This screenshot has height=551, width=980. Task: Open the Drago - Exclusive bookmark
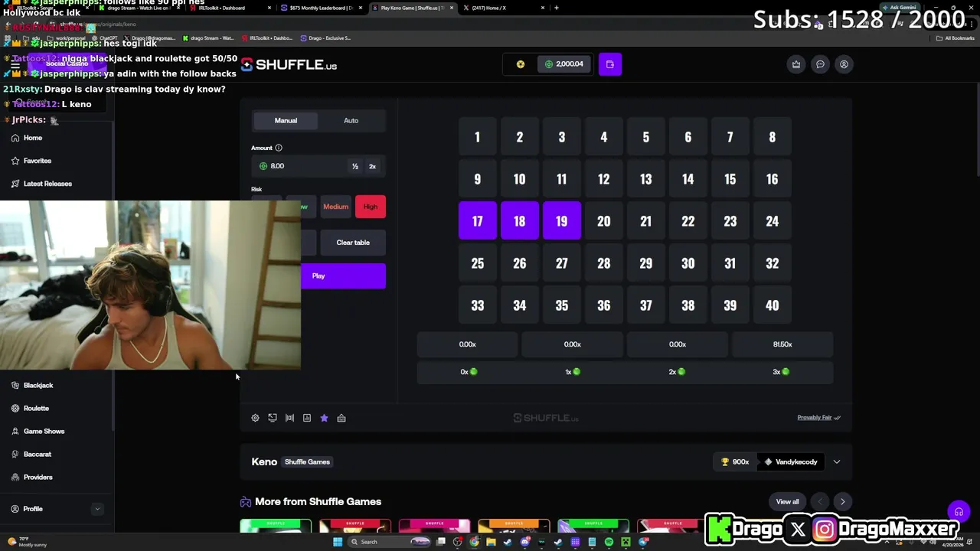click(326, 37)
